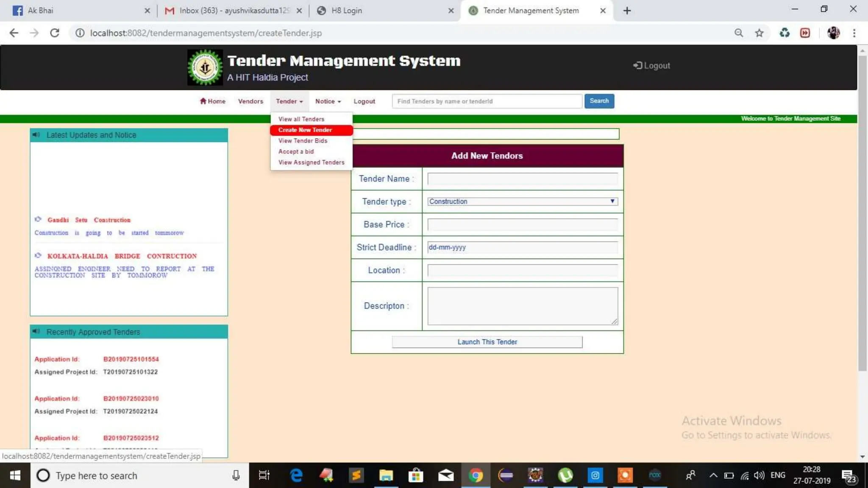Click the browser reload icon
This screenshot has width=868, height=488.
coord(55,33)
